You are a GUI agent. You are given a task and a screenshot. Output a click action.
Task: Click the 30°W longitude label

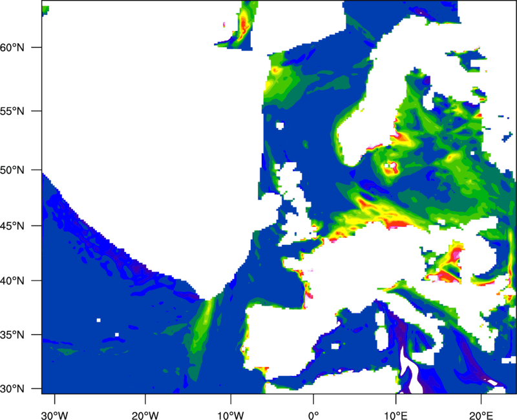coord(55,415)
